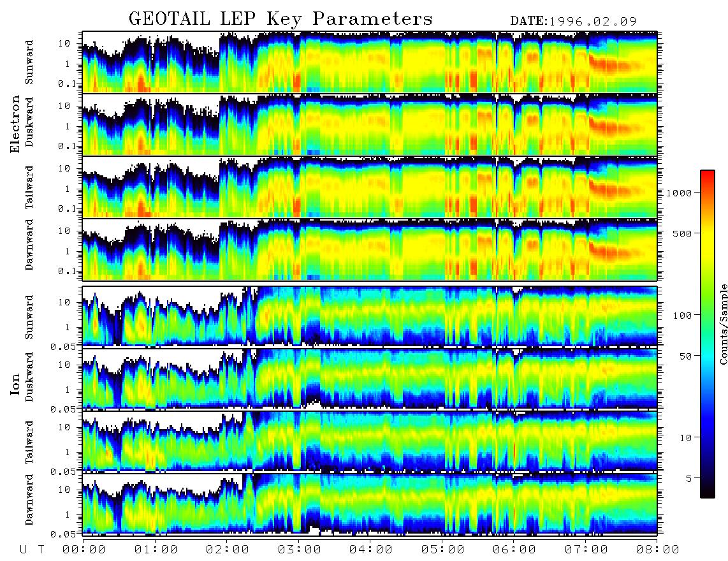This screenshot has height=561, width=728.
Task: Click the 02:00 time axis tick label
Action: click(x=228, y=550)
